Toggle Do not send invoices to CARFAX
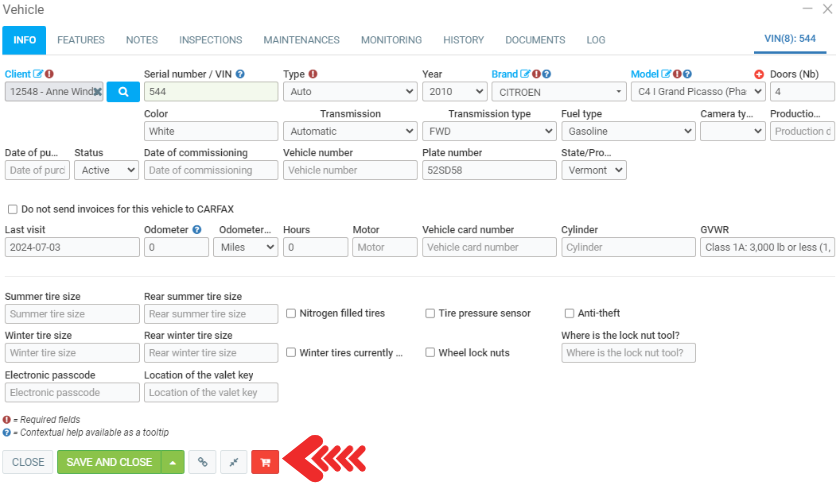The width and height of the screenshot is (836, 484). pyautogui.click(x=12, y=209)
